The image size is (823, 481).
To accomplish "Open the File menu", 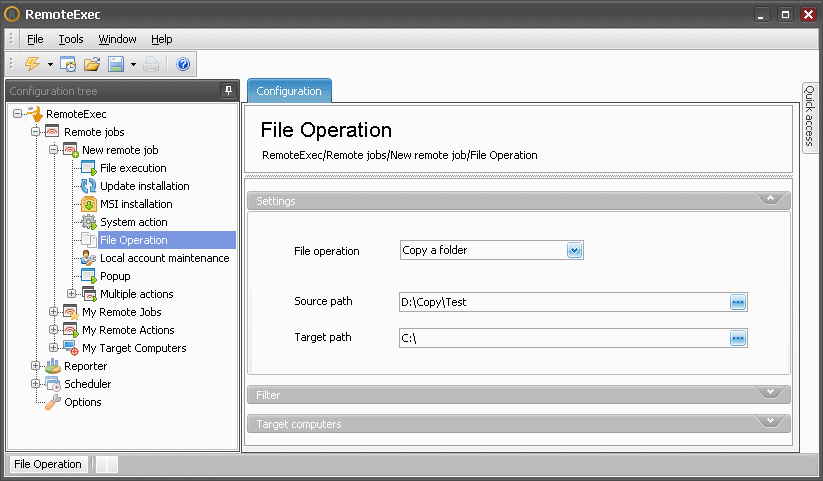I will tap(35, 39).
